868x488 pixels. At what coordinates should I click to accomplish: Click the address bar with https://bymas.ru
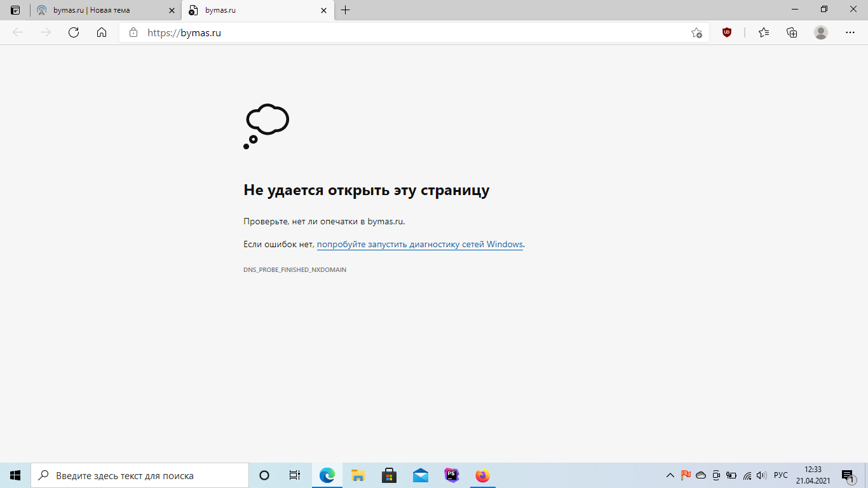[x=407, y=32]
